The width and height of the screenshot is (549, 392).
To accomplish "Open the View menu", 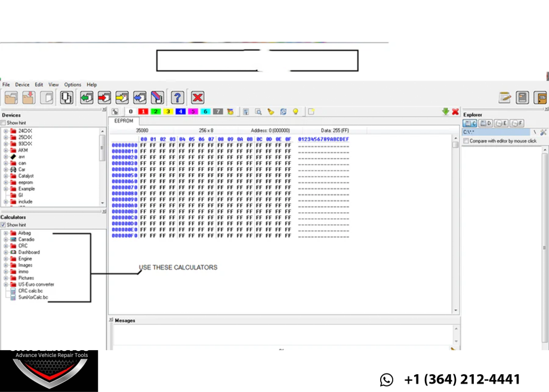I will click(54, 85).
